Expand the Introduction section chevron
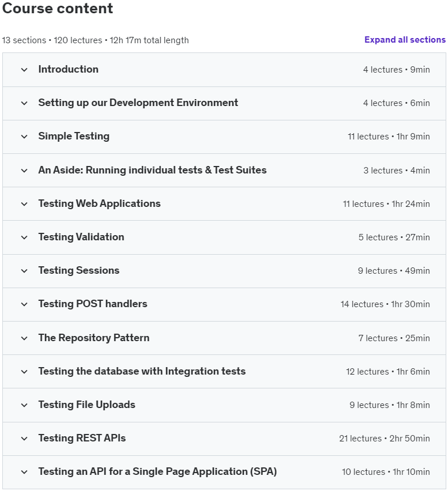The image size is (448, 491). coord(24,70)
